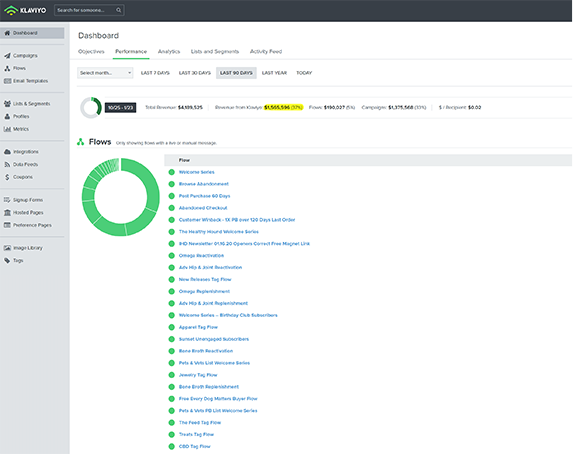Click the Flows icon in the sidebar
The height and width of the screenshot is (454, 573).
point(7,68)
